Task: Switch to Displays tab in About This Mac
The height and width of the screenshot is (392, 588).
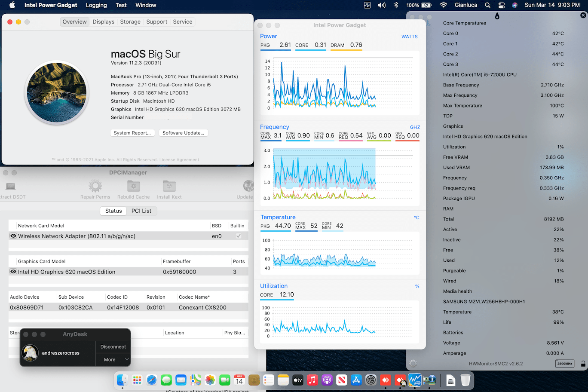Action: tap(104, 21)
